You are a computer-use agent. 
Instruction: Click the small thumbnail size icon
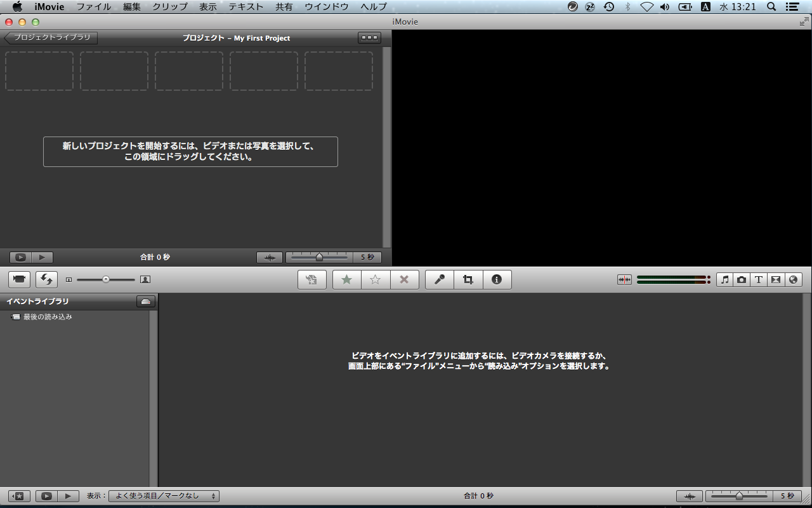[69, 279]
